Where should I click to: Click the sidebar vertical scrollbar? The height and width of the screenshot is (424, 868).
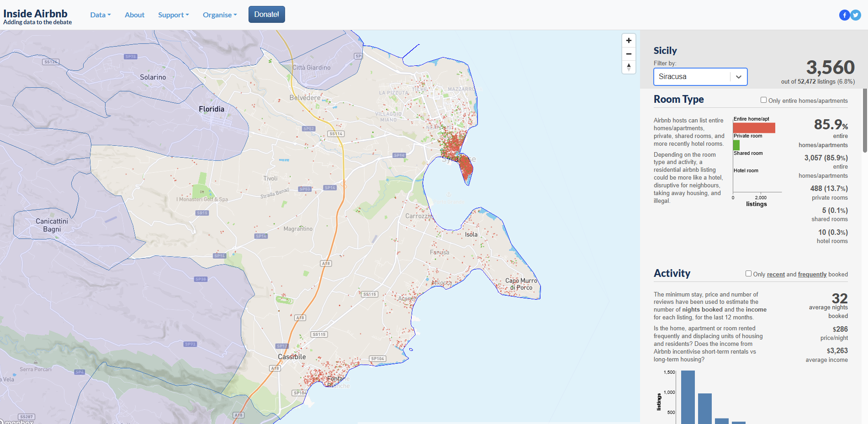pos(865,121)
